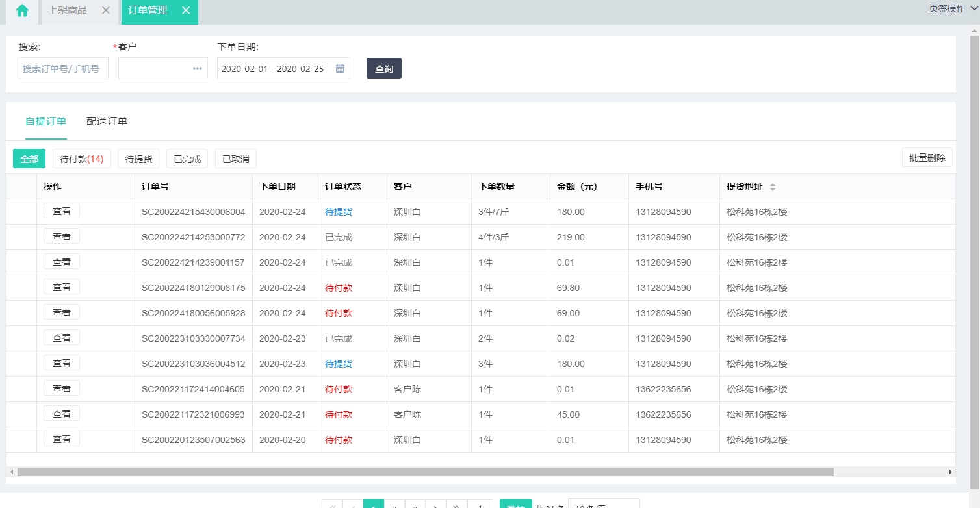Click the 已完成 status of the 0.02 order
980x508 pixels.
point(339,338)
